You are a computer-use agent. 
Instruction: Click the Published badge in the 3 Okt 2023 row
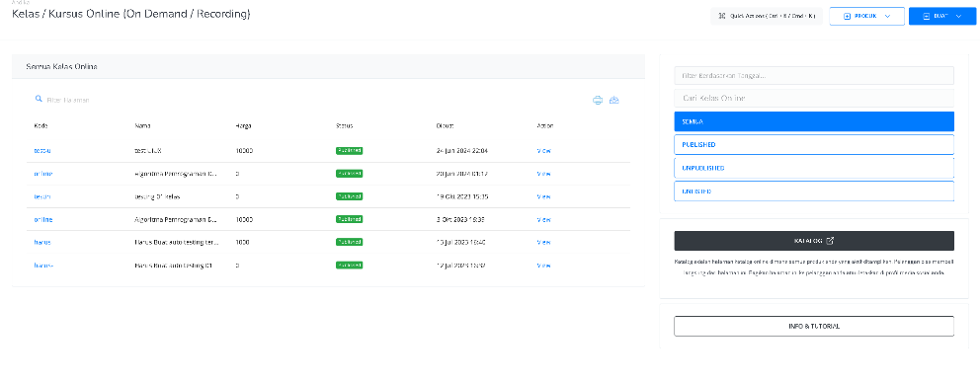[350, 220]
